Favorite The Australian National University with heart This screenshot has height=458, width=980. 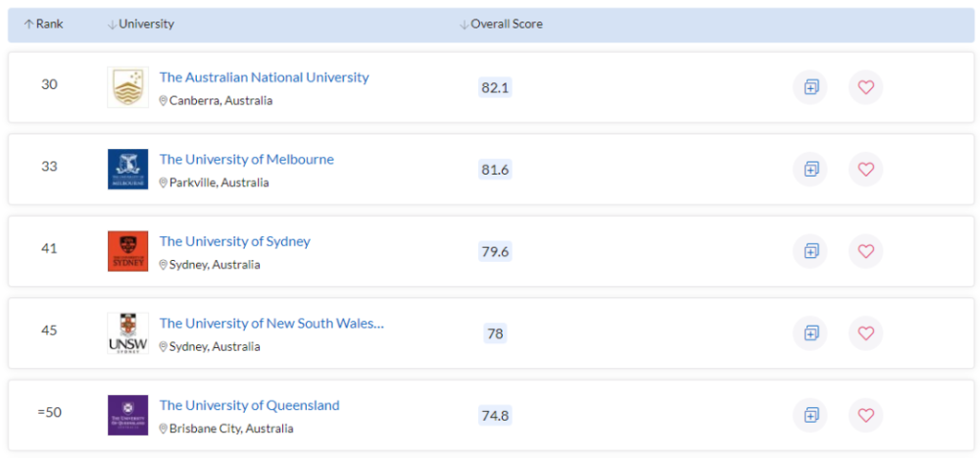865,87
